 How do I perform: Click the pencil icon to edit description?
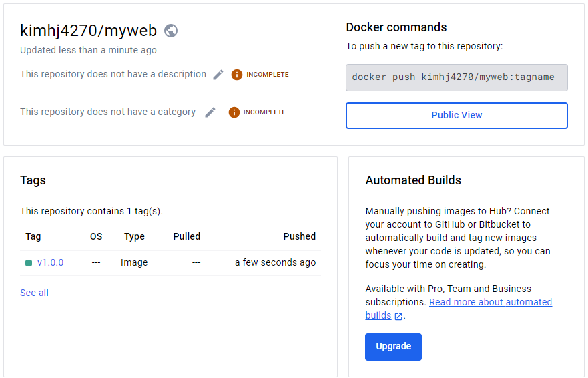click(x=218, y=75)
